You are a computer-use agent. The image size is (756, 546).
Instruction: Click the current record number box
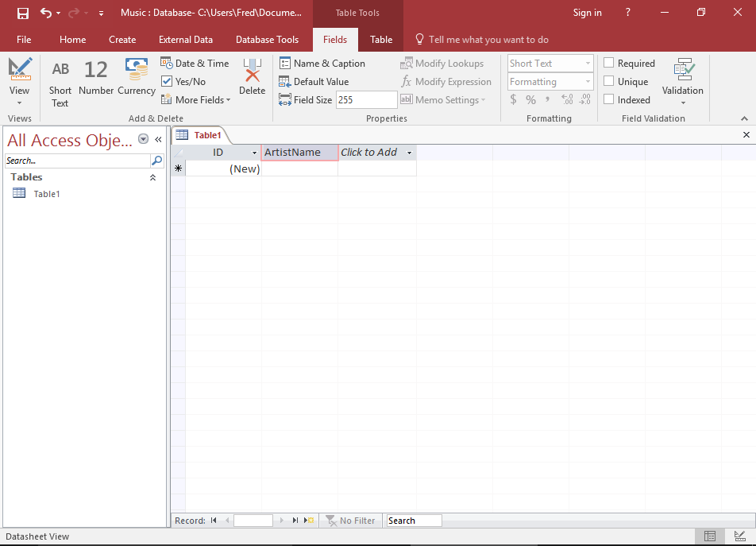(x=253, y=521)
